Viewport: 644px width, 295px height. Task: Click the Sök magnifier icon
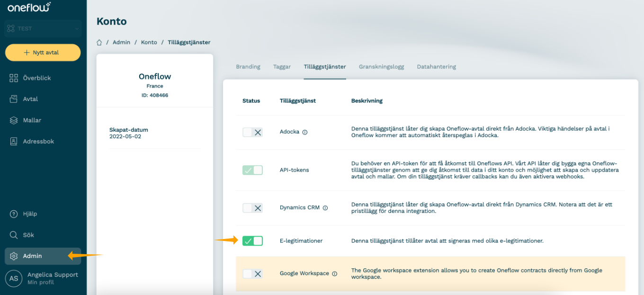[x=14, y=235]
